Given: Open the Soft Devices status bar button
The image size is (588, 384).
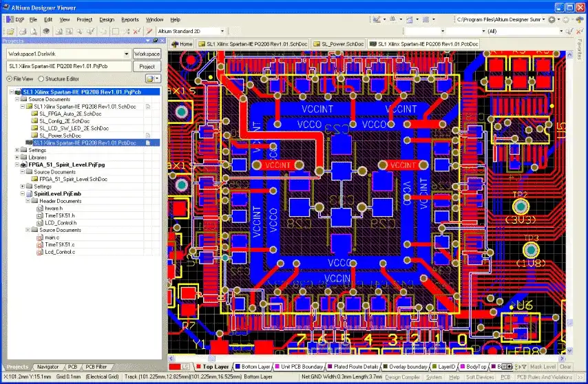Looking at the screenshot, I should [480, 377].
